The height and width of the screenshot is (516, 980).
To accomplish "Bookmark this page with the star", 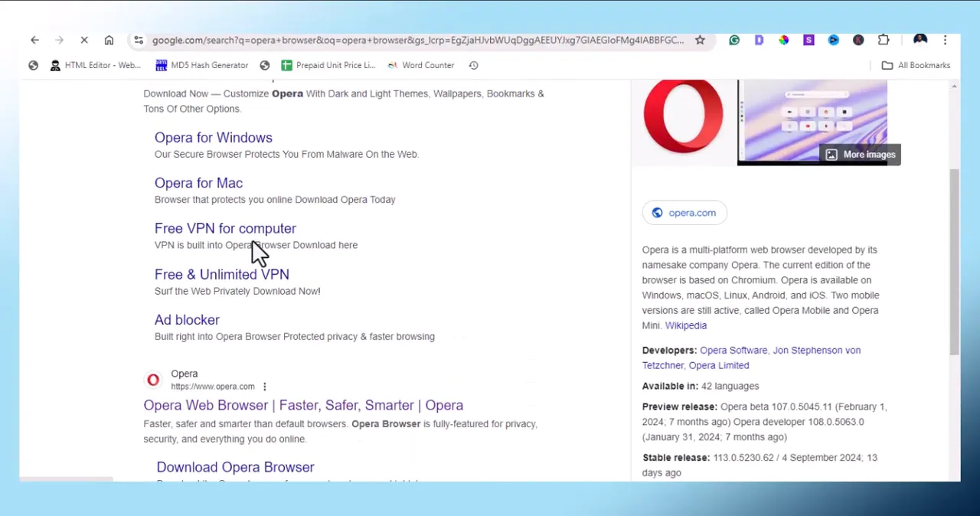I will coord(700,40).
